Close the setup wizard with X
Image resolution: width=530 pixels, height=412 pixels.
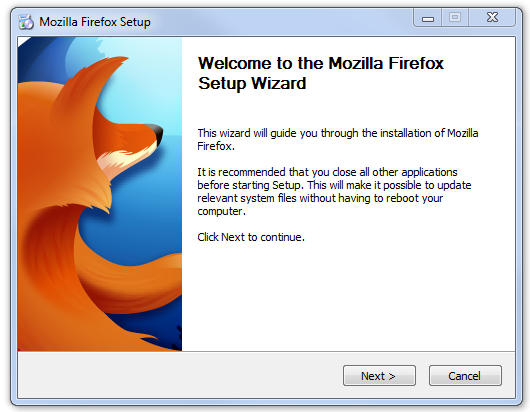(492, 18)
